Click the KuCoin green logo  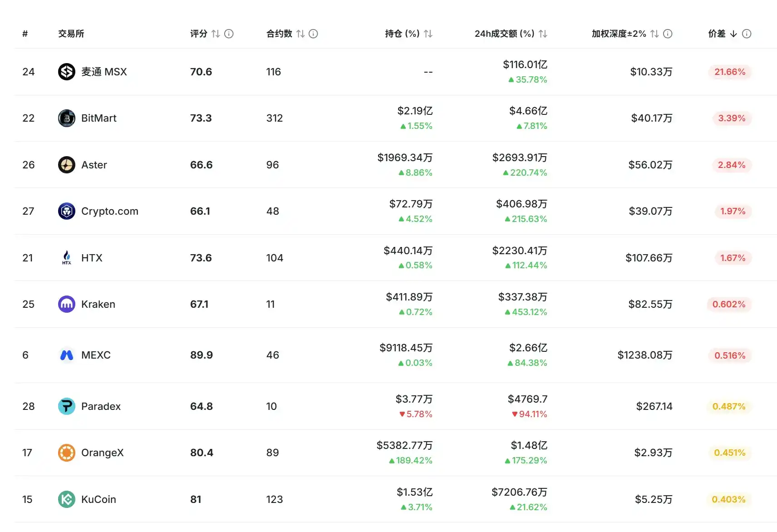point(67,499)
